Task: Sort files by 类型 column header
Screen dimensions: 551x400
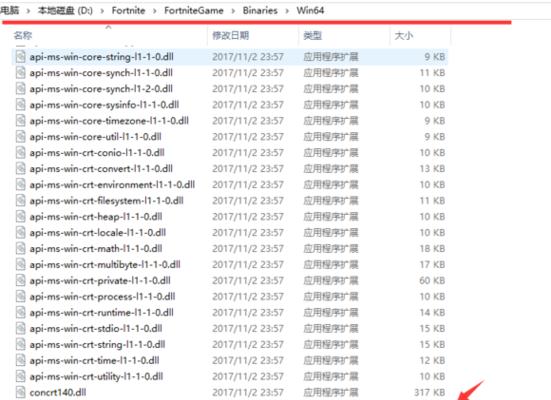Action: 312,36
